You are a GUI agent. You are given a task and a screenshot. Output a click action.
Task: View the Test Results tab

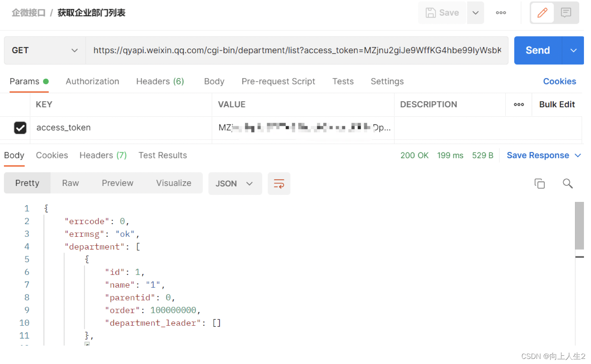click(163, 155)
